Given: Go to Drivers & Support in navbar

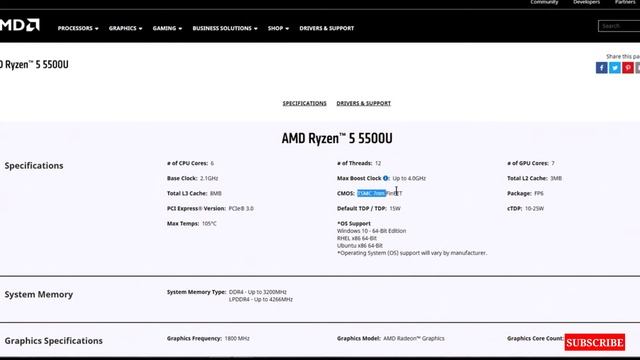Looking at the screenshot, I should [x=327, y=28].
